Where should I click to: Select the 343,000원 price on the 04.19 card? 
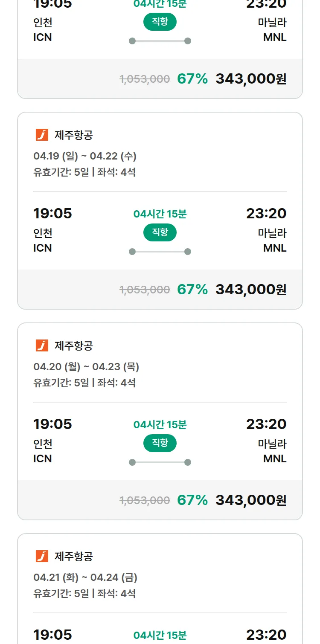point(251,290)
